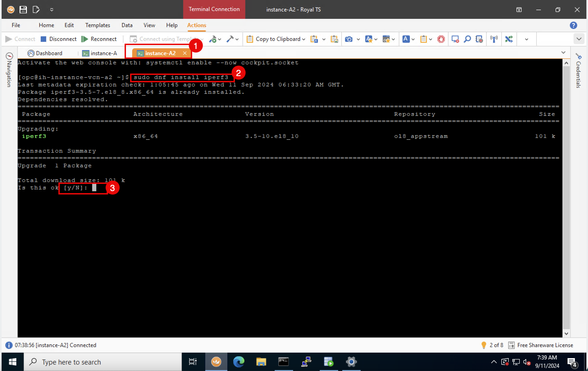Open the Templates menu

point(97,25)
